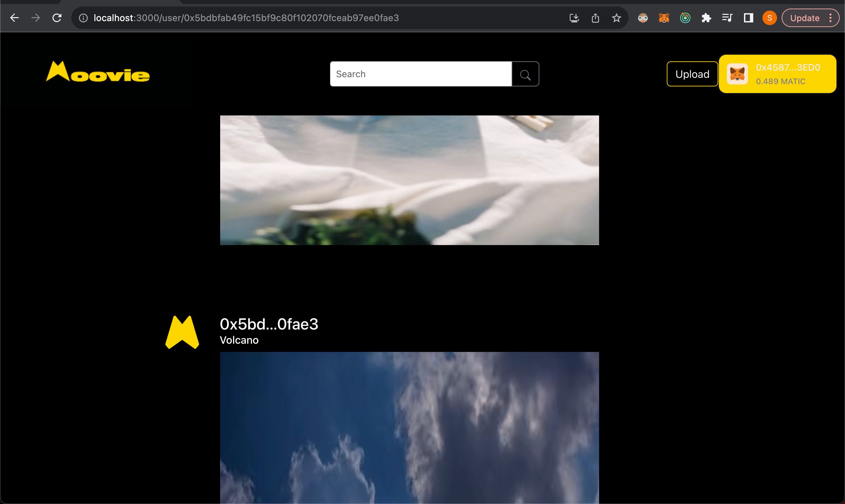Click the top video thumbnail
Screen dimensions: 845x504
(409, 180)
